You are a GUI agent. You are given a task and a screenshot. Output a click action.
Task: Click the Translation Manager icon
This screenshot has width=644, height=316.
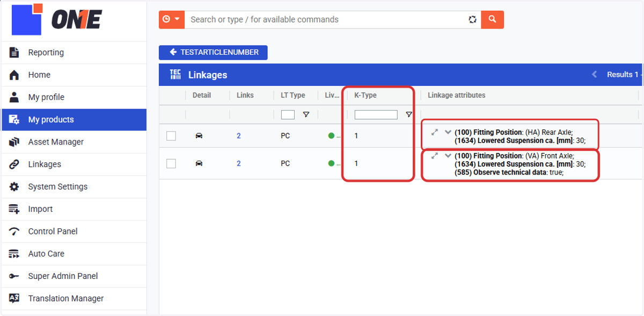click(x=14, y=298)
